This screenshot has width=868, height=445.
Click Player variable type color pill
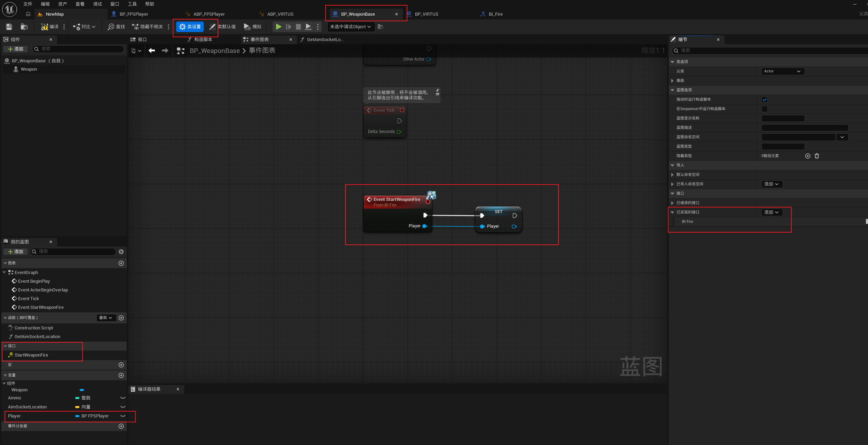(x=77, y=416)
